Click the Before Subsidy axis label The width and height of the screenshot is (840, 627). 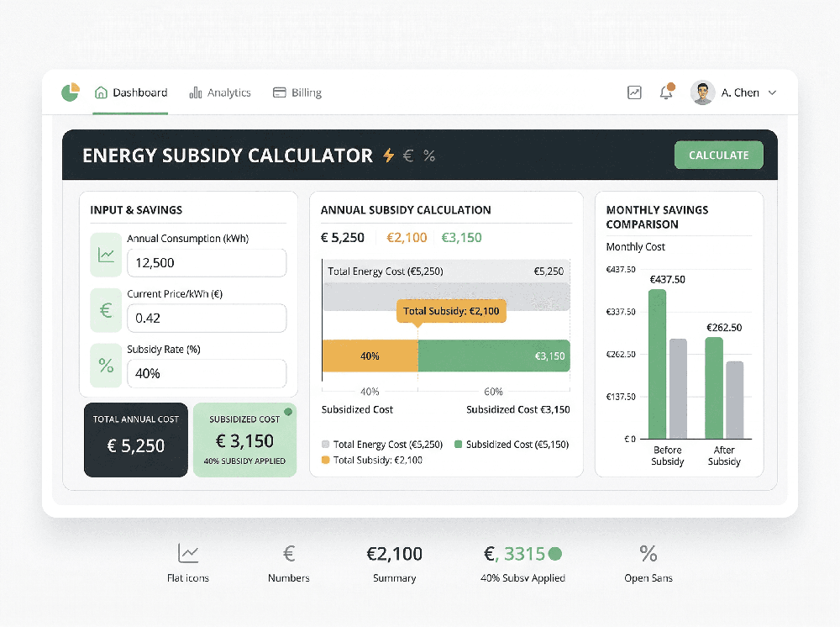[x=668, y=456]
